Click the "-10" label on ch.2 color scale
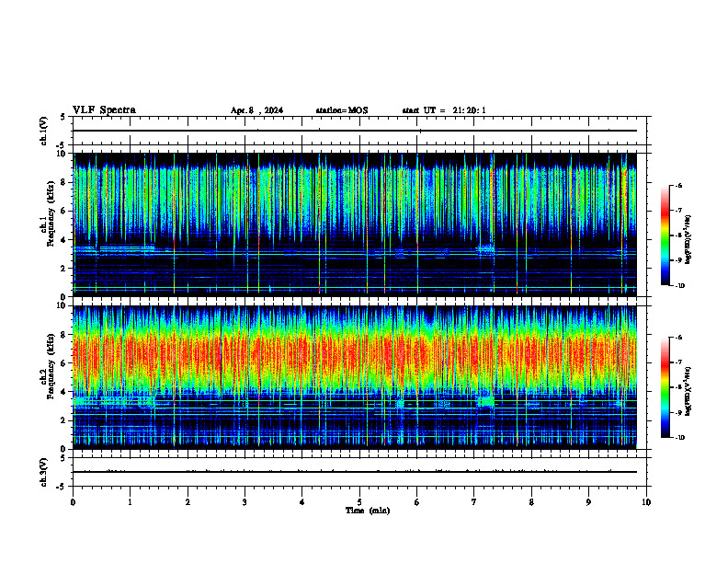 point(679,437)
